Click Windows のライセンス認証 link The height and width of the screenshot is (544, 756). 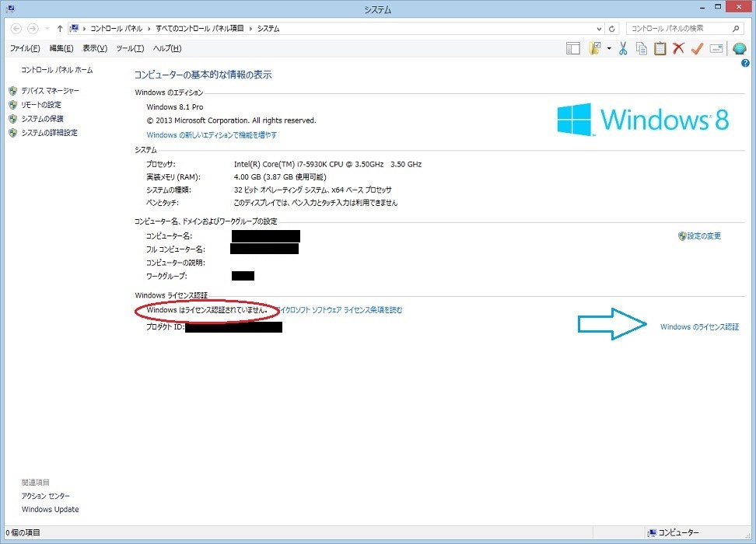[x=699, y=326]
